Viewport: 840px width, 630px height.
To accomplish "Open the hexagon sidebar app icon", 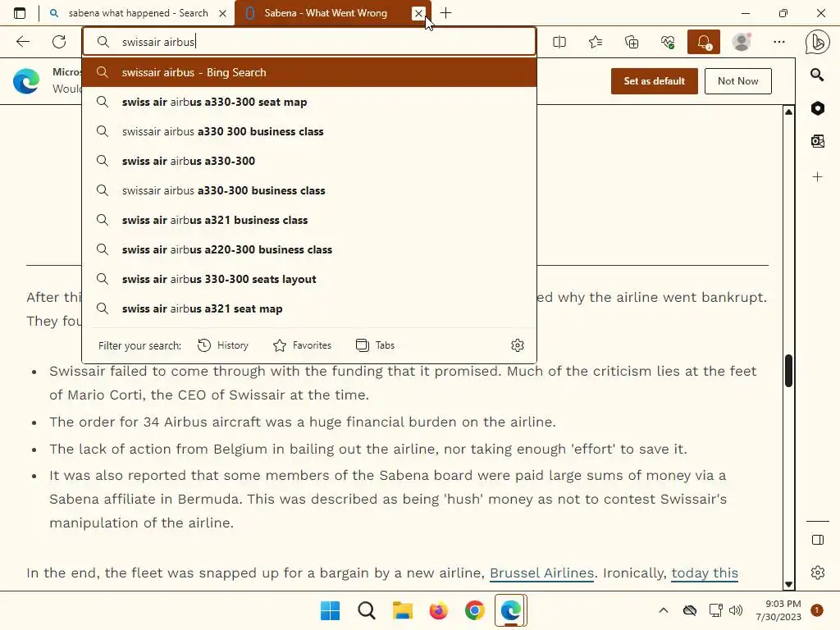I will pyautogui.click(x=818, y=108).
